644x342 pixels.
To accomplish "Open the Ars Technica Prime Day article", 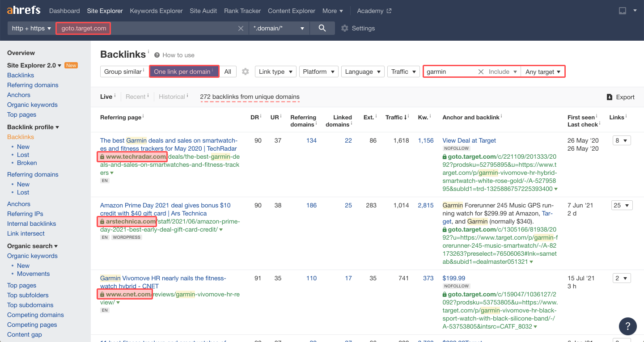I will [165, 209].
